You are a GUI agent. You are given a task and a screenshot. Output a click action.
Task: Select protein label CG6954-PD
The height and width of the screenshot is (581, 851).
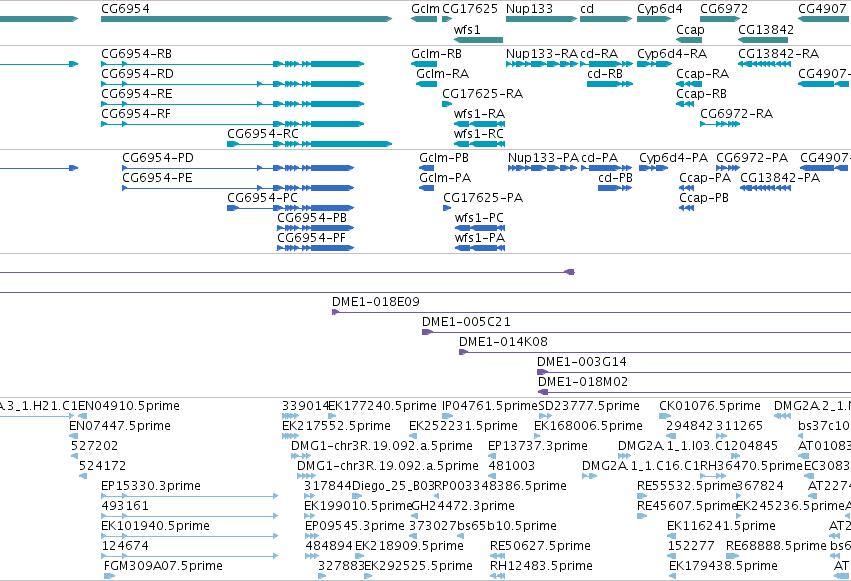158,158
